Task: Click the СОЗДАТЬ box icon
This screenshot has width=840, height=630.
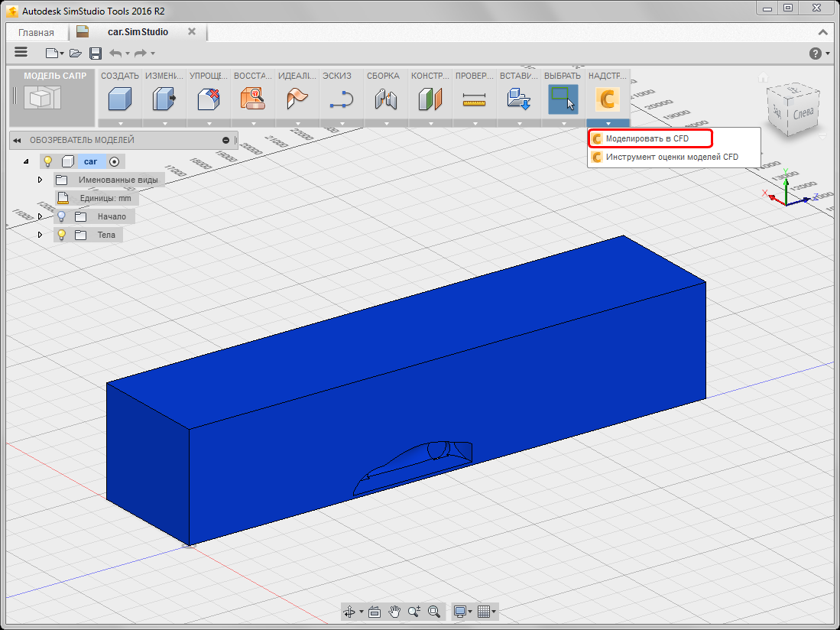Action: tap(120, 99)
